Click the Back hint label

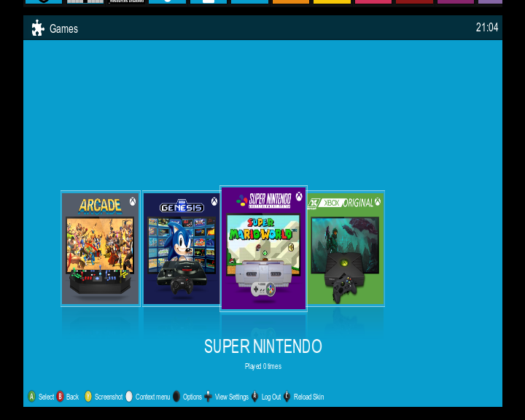pos(72,397)
